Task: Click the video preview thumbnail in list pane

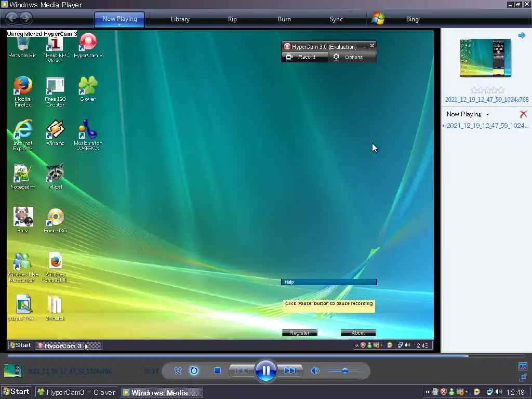Action: coord(486,58)
